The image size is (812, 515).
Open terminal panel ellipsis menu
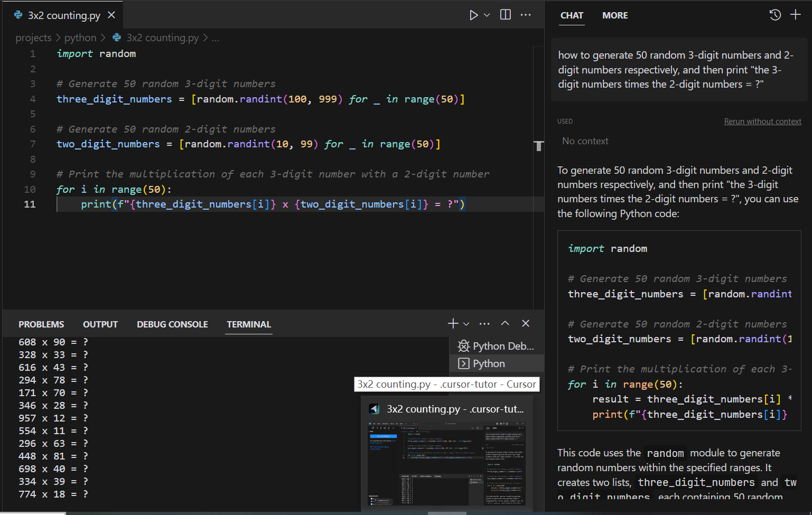[x=484, y=323]
